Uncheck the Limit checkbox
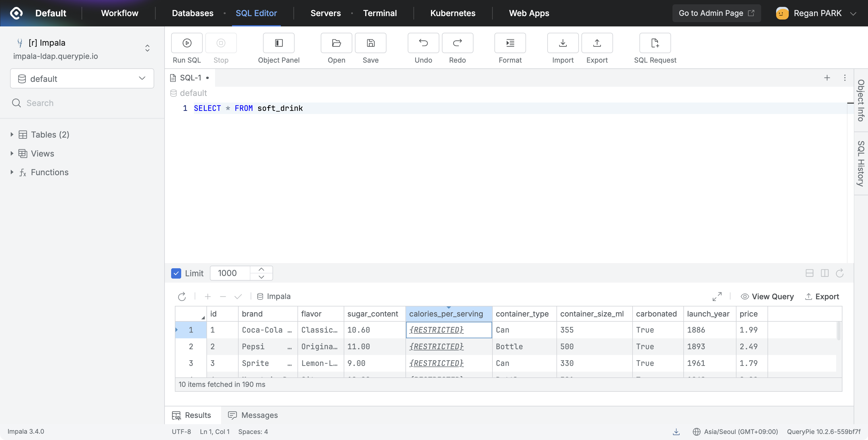 click(x=176, y=273)
